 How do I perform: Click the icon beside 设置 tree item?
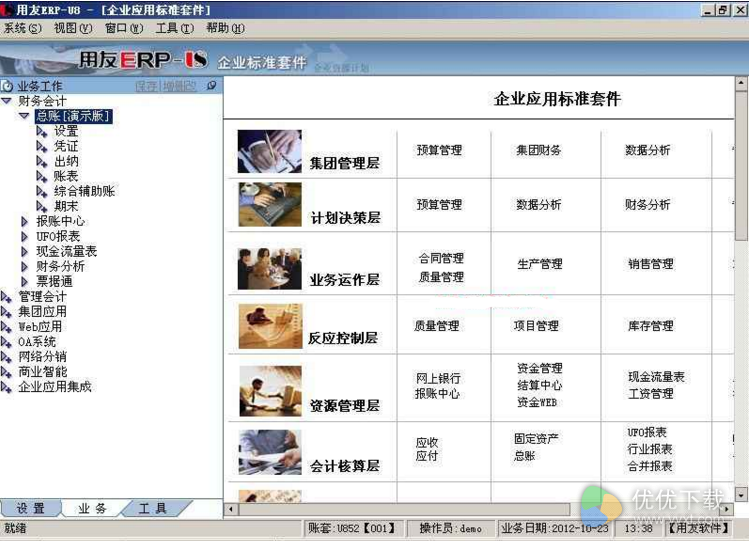[42, 131]
